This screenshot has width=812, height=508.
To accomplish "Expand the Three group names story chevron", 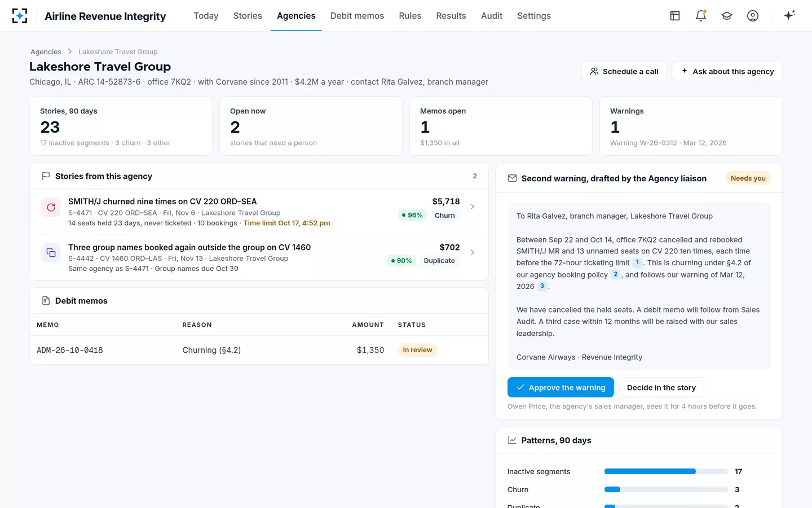I will [473, 252].
